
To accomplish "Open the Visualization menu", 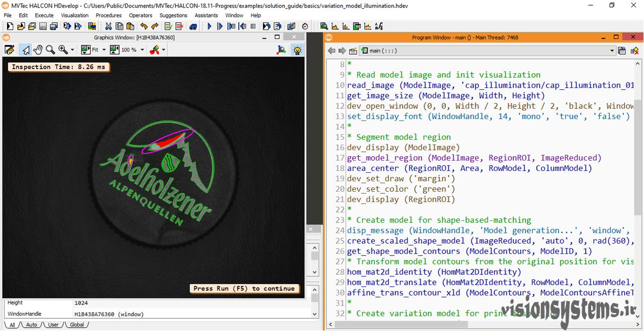I will click(x=75, y=15).
